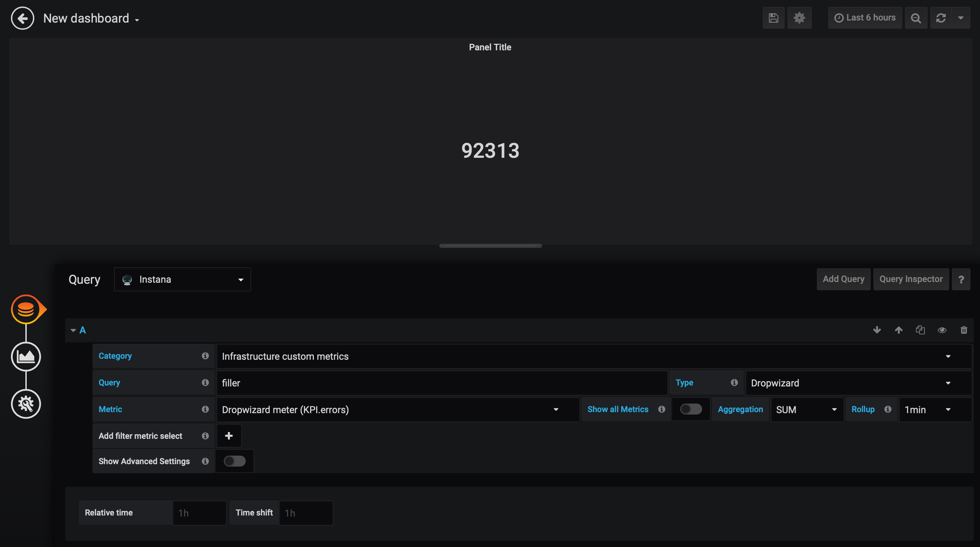Click the Query filler input field
The width and height of the screenshot is (980, 547).
pyautogui.click(x=441, y=383)
